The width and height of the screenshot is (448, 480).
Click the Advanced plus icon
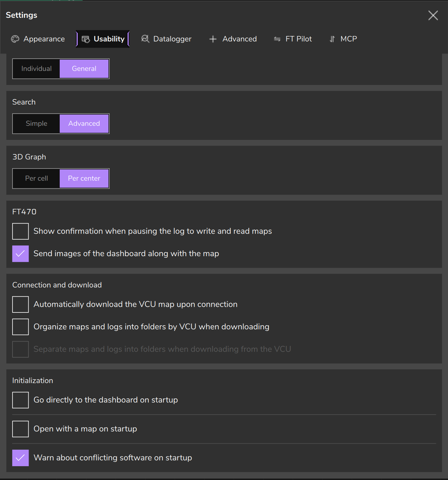(213, 39)
